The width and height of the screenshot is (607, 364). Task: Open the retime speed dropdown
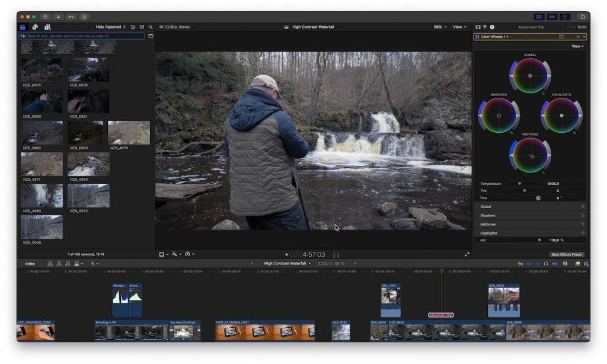[189, 254]
